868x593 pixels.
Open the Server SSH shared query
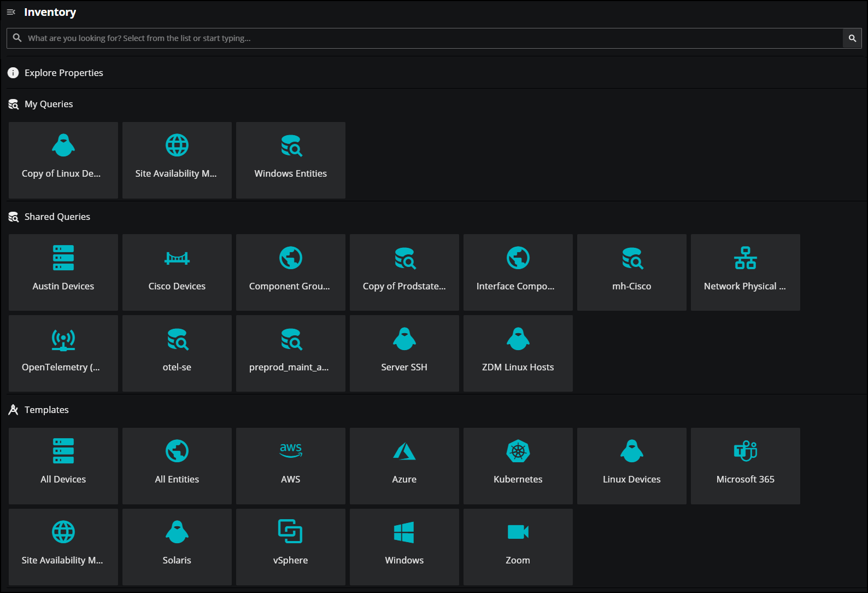(x=404, y=353)
